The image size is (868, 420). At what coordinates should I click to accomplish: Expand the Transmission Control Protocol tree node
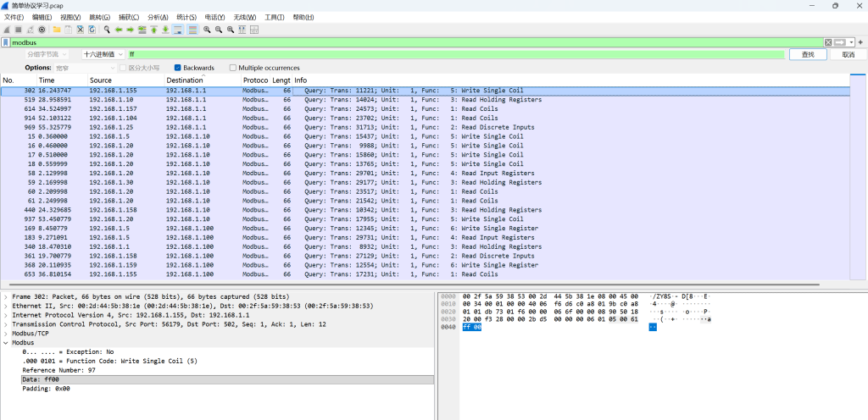6,323
